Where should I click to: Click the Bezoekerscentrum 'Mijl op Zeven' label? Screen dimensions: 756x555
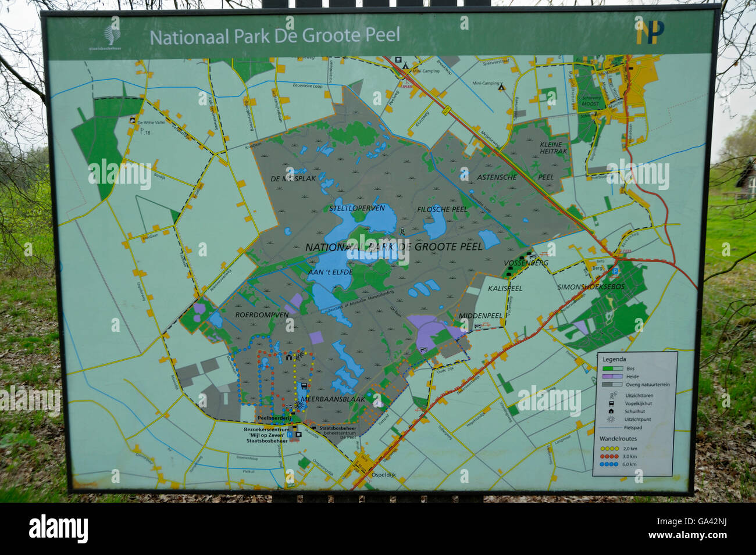(266, 435)
